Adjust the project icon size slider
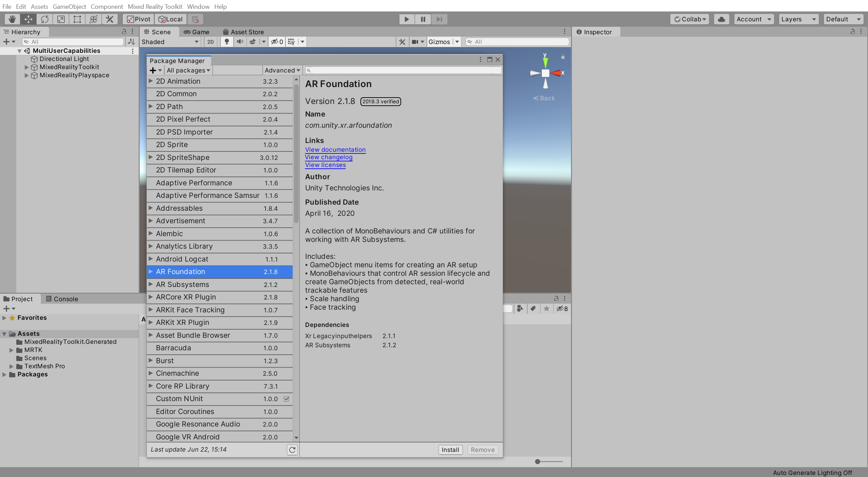This screenshot has width=868, height=477. click(x=538, y=461)
